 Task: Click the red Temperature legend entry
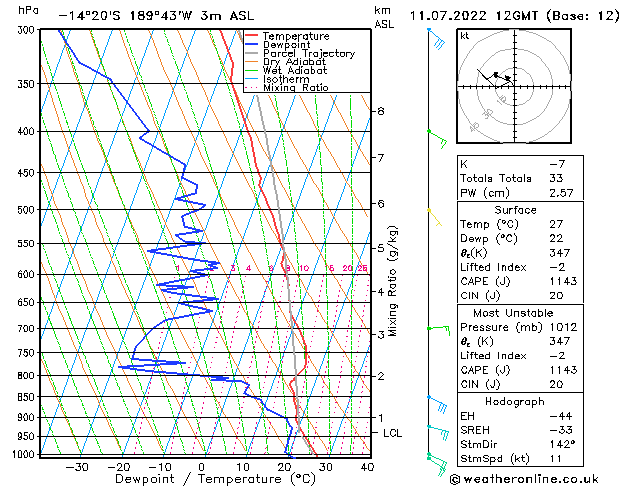(x=295, y=36)
